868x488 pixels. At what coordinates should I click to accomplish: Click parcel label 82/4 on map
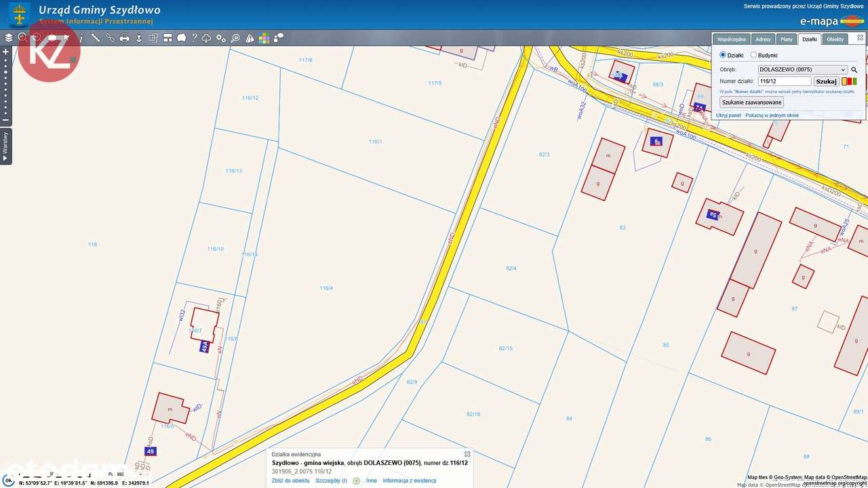pos(511,268)
